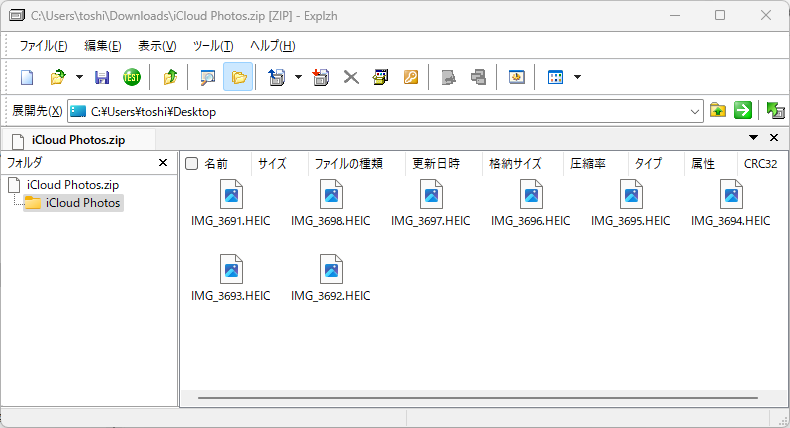Maximize the Explzh window
Image resolution: width=790 pixels, height=428 pixels.
(x=720, y=15)
